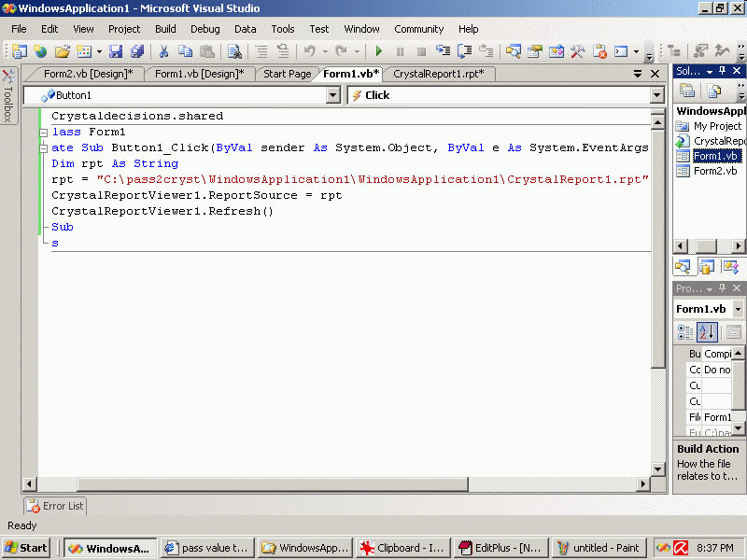The image size is (747, 560).
Task: Start debugging with green play icon
Action: [379, 51]
